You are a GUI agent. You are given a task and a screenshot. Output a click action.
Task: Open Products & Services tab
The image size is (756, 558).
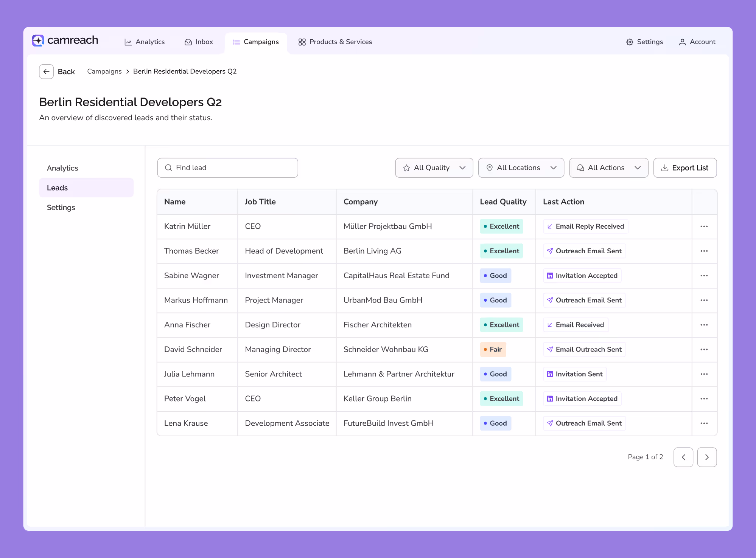coord(335,42)
